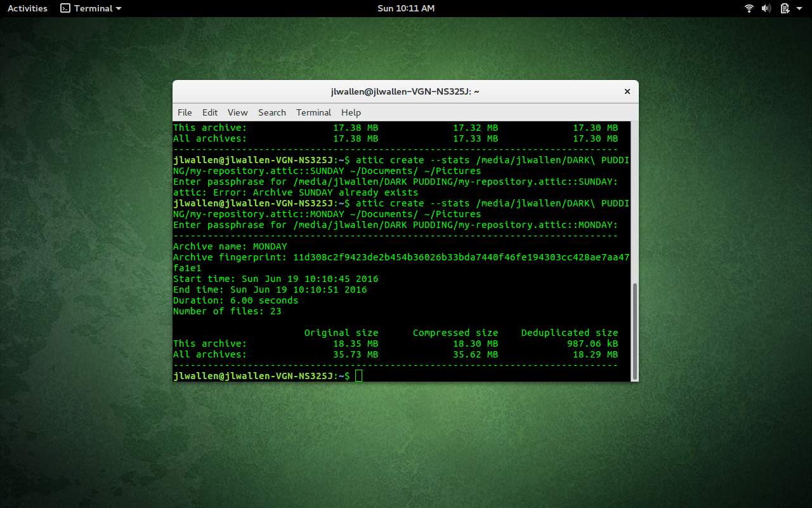Click the 'Original size' column header
The image size is (812, 508).
pyautogui.click(x=341, y=333)
